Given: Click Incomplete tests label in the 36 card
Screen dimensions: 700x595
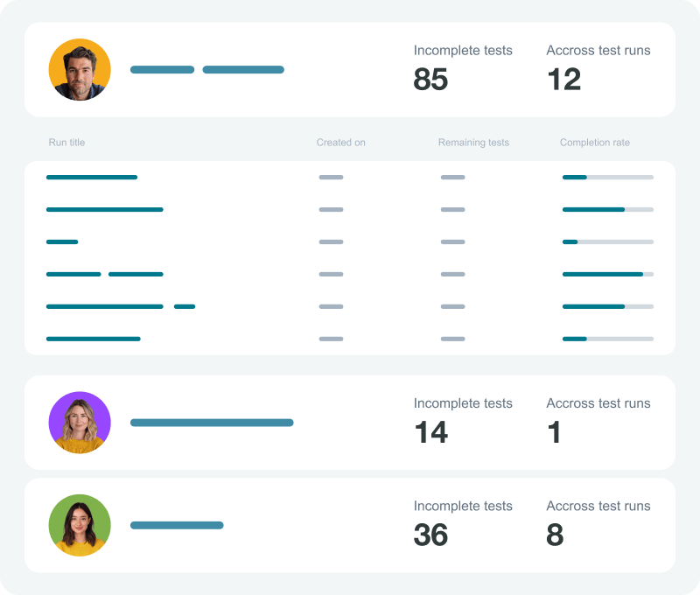Looking at the screenshot, I should (x=463, y=506).
